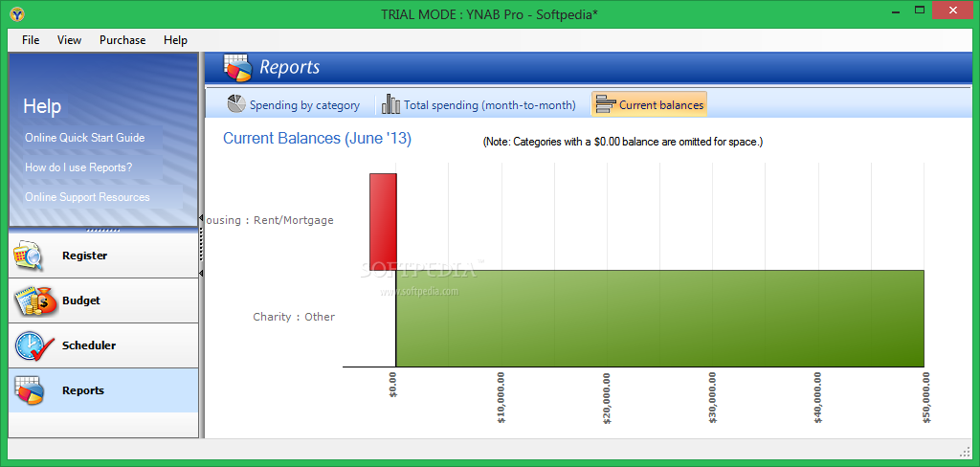The height and width of the screenshot is (467, 980).
Task: Open the Scheduler section
Action: coord(103,345)
